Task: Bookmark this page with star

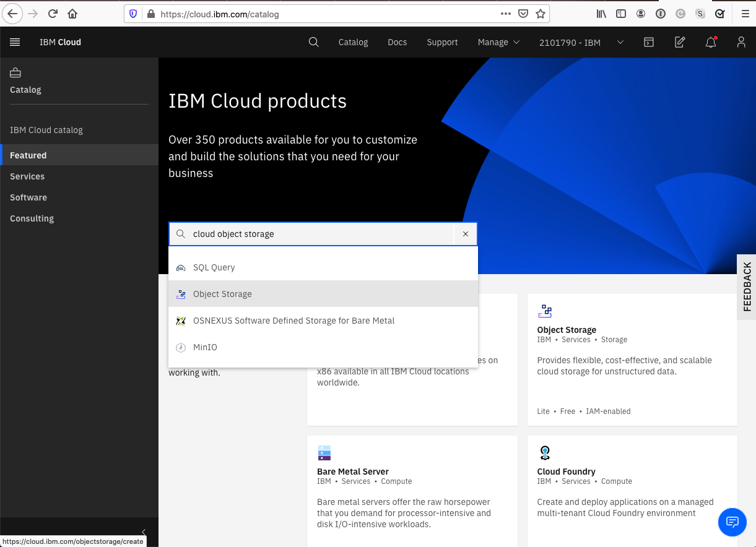Action: point(541,14)
